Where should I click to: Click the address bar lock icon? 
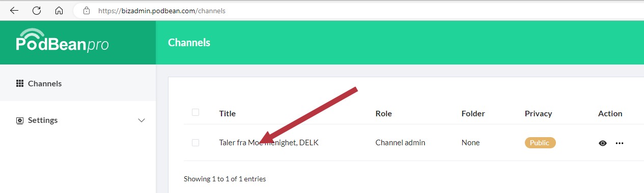coord(87,10)
